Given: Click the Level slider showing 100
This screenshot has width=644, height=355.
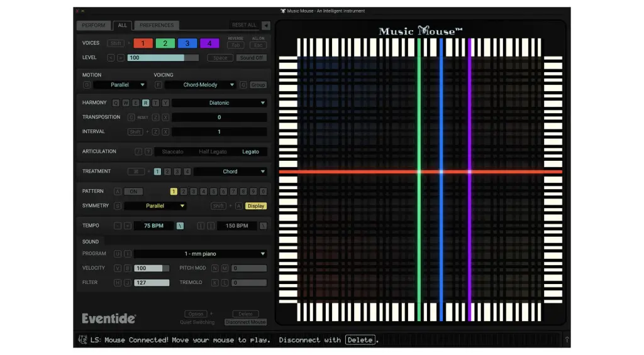Looking at the screenshot, I should (x=163, y=58).
